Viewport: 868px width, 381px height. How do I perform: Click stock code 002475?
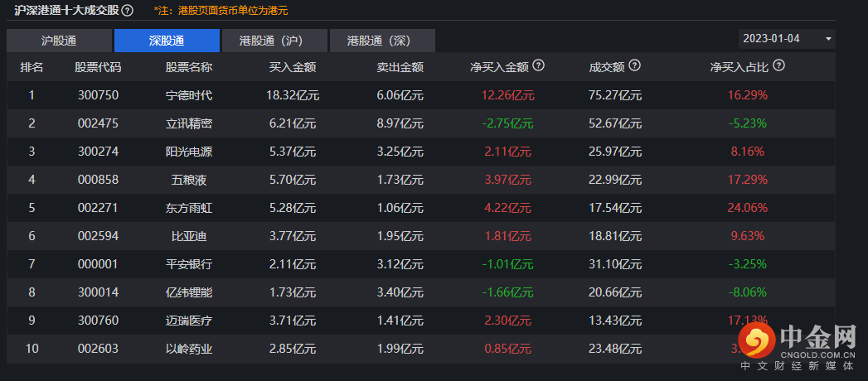(x=98, y=123)
